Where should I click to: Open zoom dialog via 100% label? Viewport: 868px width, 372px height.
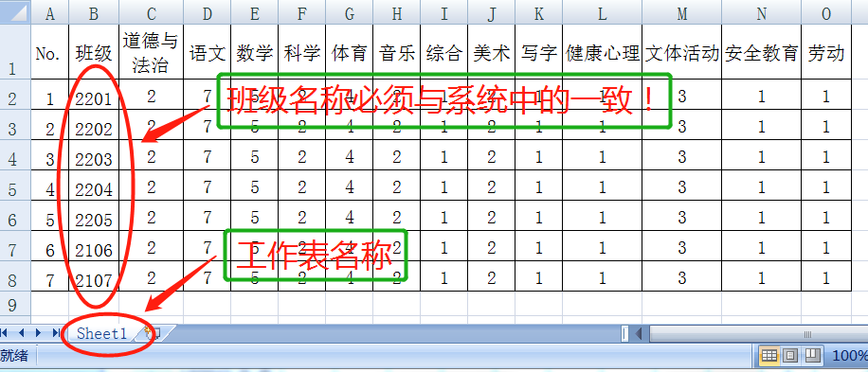(x=850, y=355)
